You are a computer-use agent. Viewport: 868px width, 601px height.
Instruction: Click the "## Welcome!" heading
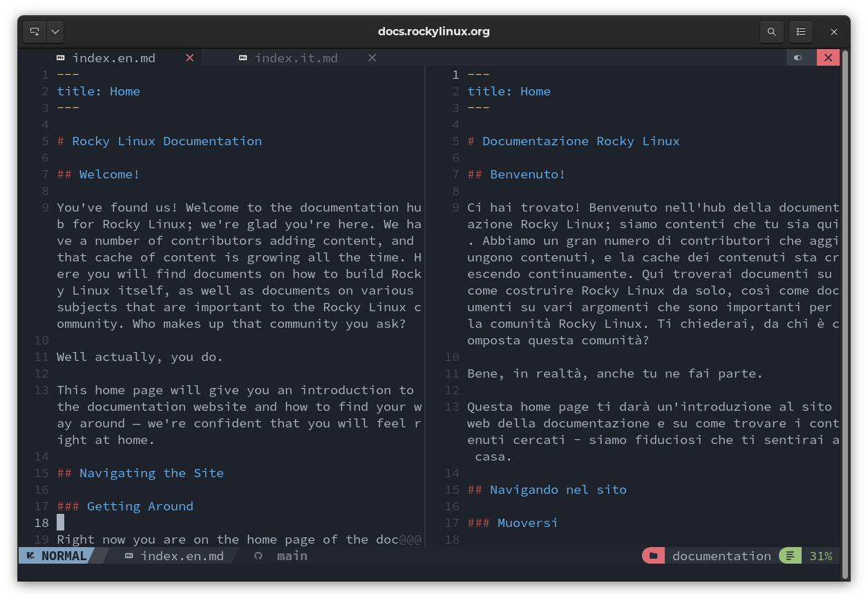tap(99, 174)
